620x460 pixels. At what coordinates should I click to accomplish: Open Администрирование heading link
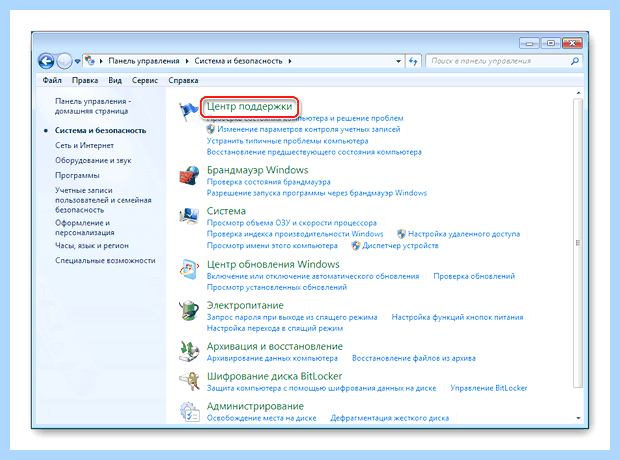pos(255,406)
